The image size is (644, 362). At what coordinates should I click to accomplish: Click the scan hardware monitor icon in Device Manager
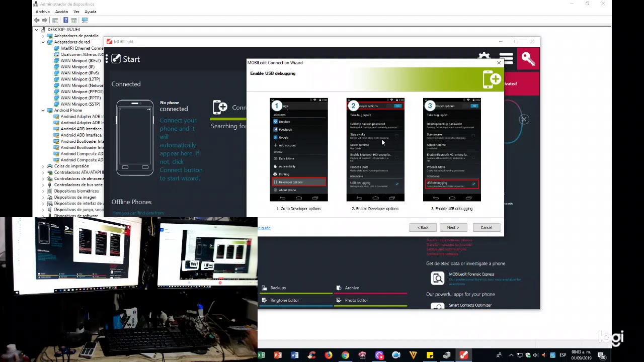coord(85,20)
